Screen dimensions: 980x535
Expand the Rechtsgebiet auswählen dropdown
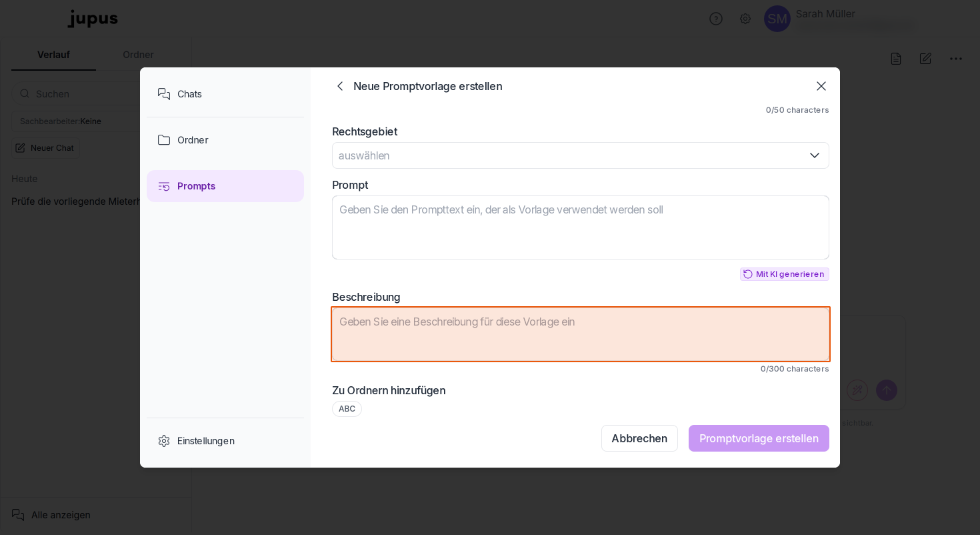(x=581, y=155)
